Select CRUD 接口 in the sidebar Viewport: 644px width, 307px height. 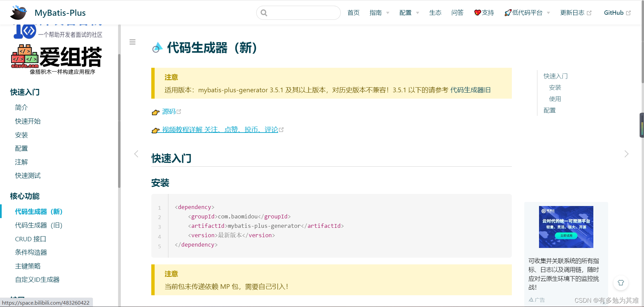(x=31, y=239)
